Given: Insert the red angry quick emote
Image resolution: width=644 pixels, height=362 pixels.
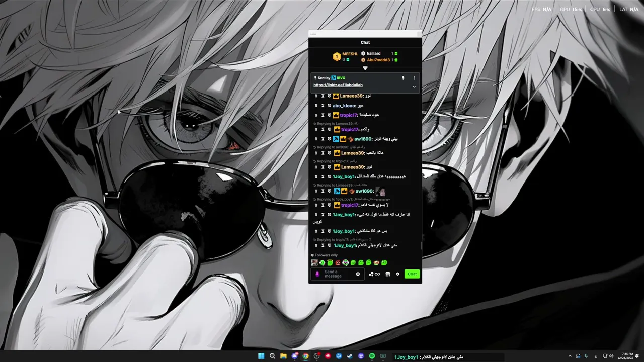Looking at the screenshot, I should (338, 262).
